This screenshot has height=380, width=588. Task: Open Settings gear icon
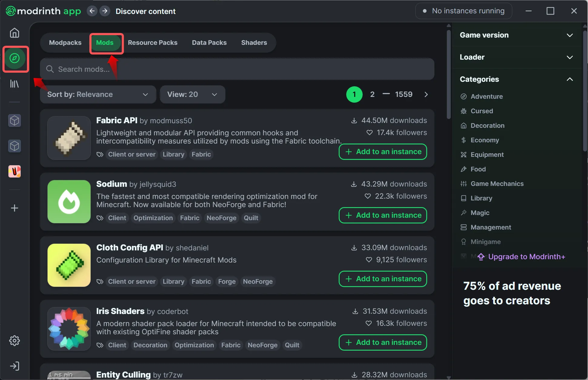[x=14, y=341]
